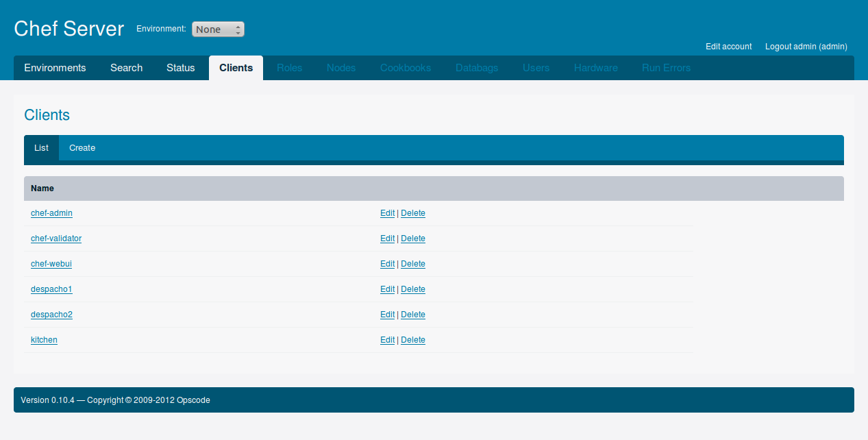Select the Clients tab

pos(236,68)
